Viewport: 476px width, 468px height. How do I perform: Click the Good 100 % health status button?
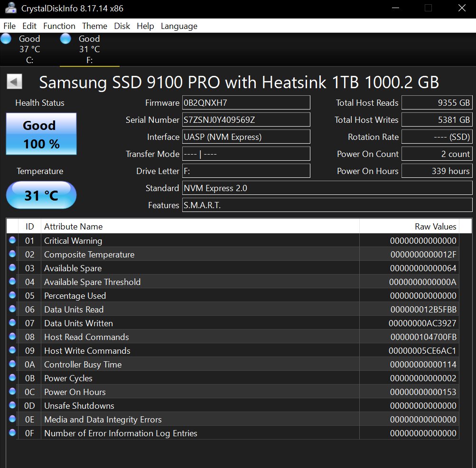point(41,134)
